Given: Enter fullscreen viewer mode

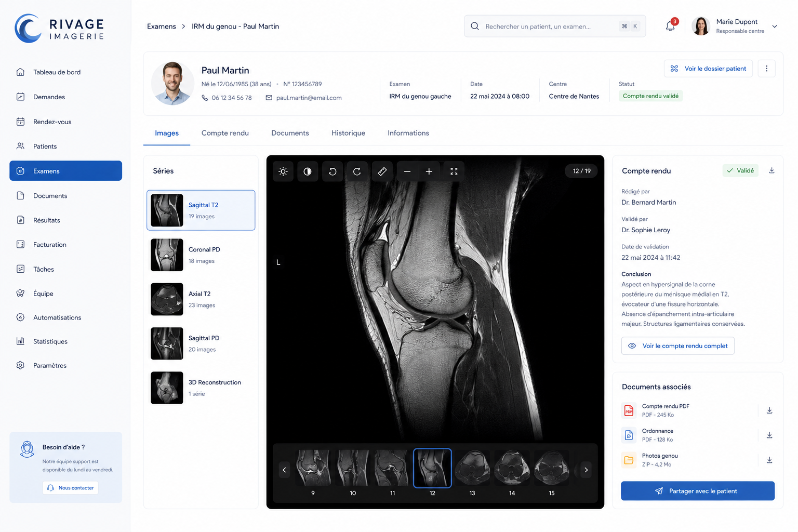Looking at the screenshot, I should (454, 171).
